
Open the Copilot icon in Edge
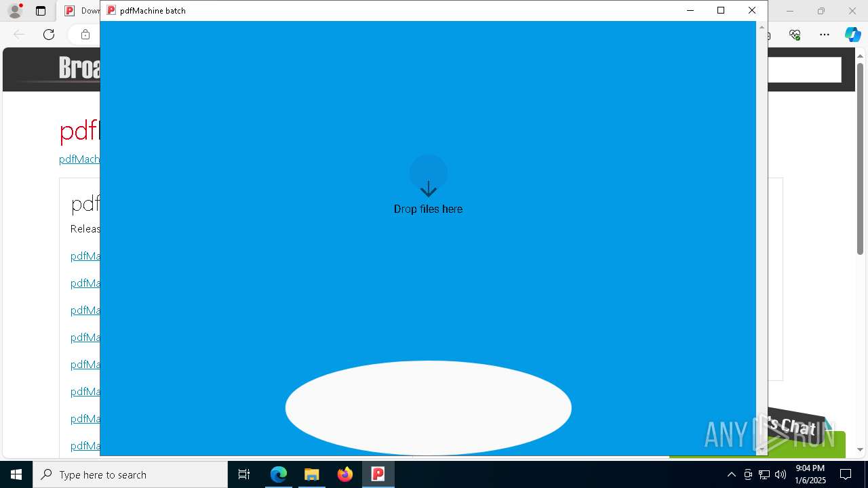(852, 35)
